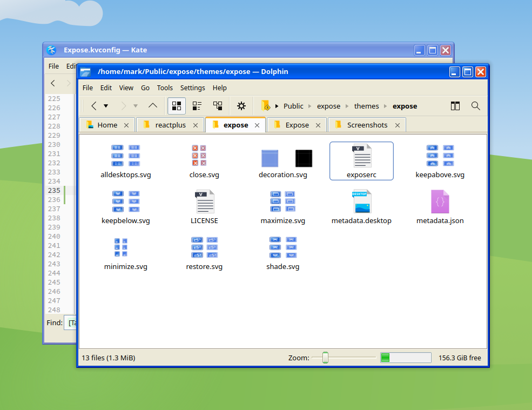Close the reactplus tab
The image size is (532, 410).
pyautogui.click(x=196, y=125)
